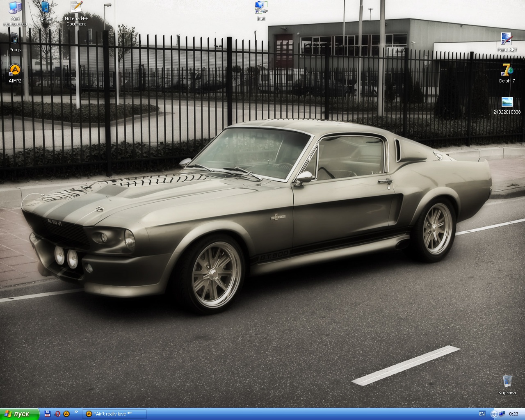Select the Paint.NET desktop icon
This screenshot has height=420, width=525.
(x=507, y=39)
